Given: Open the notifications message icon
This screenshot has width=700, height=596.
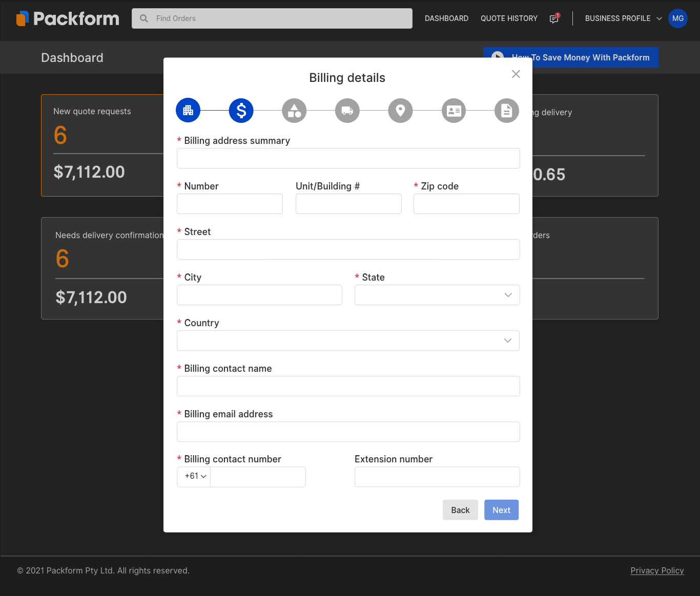Looking at the screenshot, I should [x=554, y=18].
